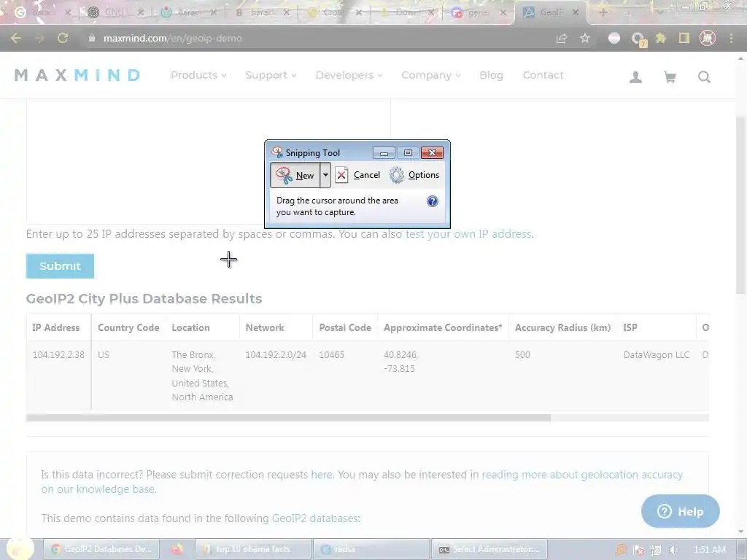Click the IP addresses text area
The width and height of the screenshot is (747, 560).
[x=208, y=162]
